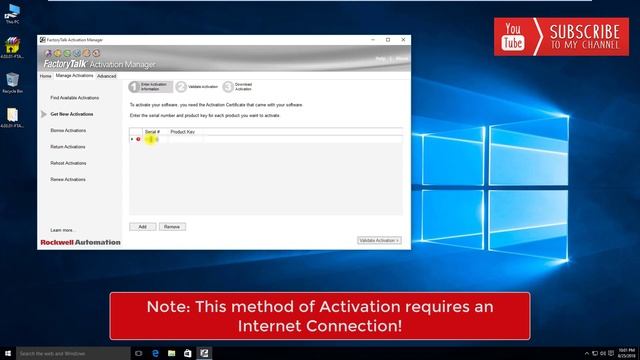Click the Validate Activation button
This screenshot has width=640, height=360.
coord(379,240)
